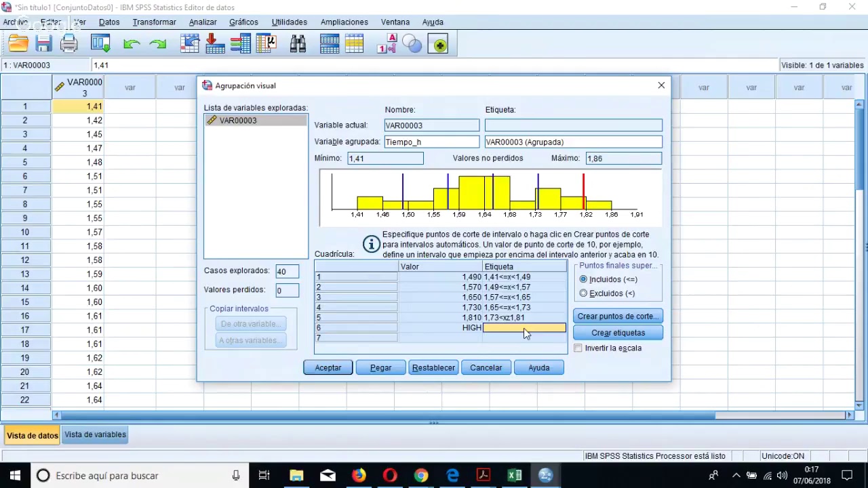Click the Windows Start button
The height and width of the screenshot is (488, 868).
pos(15,476)
